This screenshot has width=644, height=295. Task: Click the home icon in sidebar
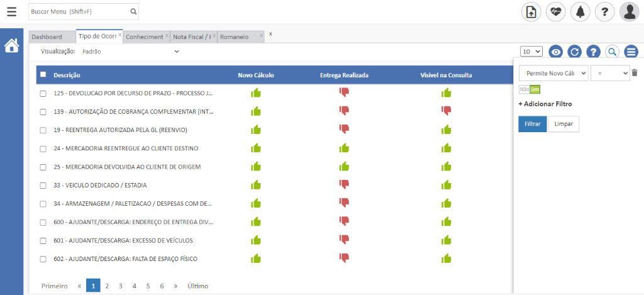point(11,46)
